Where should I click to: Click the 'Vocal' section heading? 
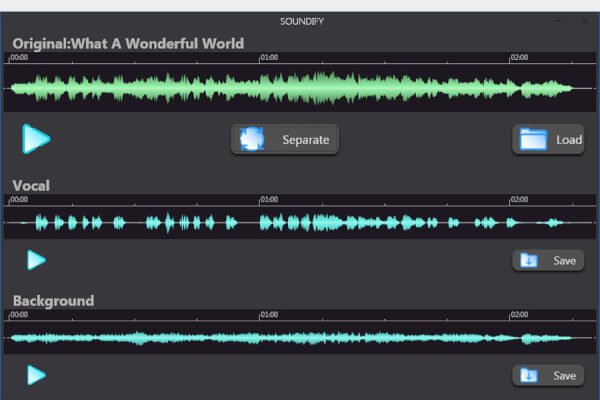click(31, 186)
